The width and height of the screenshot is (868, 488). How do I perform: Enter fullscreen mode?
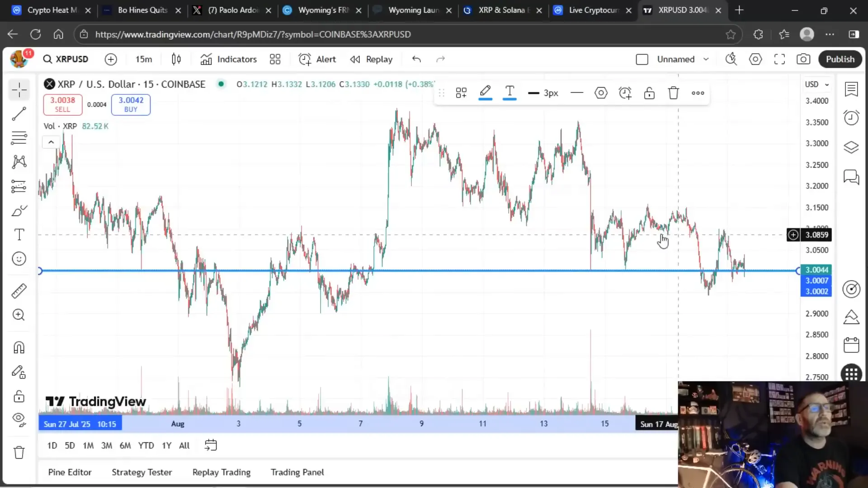[x=779, y=59]
